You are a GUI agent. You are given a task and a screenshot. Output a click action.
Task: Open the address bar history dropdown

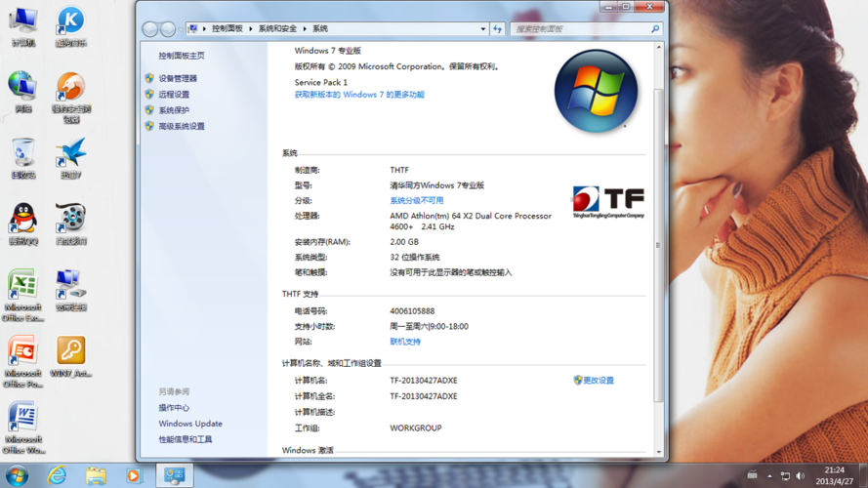coord(483,28)
